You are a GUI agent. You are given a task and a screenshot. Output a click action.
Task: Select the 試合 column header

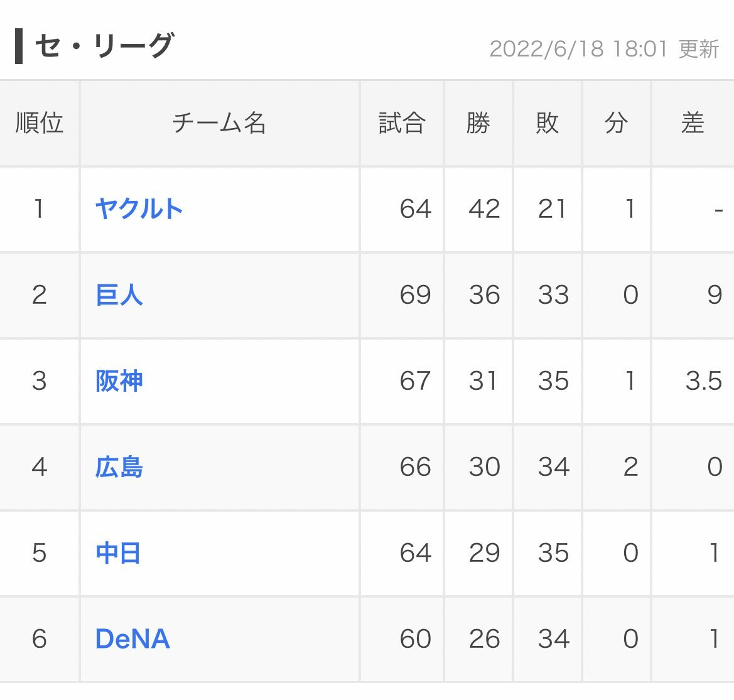[x=402, y=123]
